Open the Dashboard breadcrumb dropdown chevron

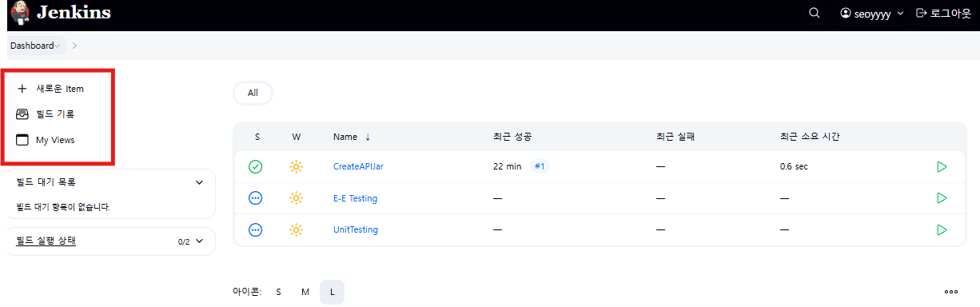[x=58, y=46]
